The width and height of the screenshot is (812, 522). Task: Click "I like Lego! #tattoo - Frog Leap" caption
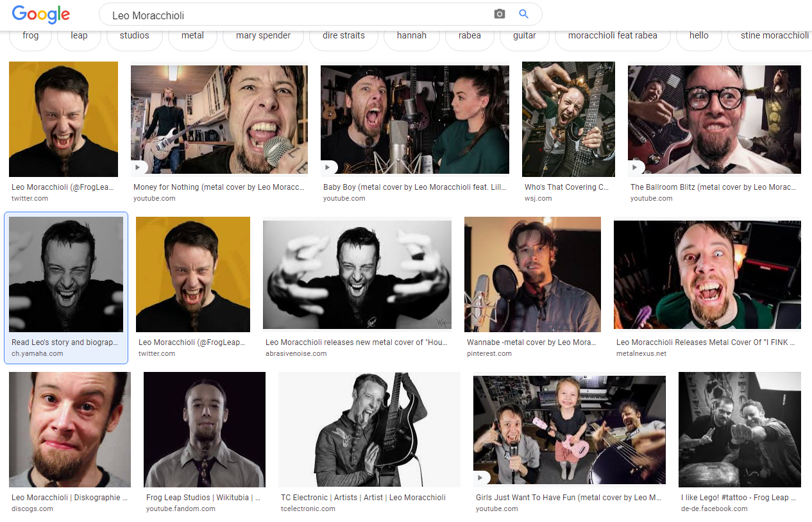739,498
